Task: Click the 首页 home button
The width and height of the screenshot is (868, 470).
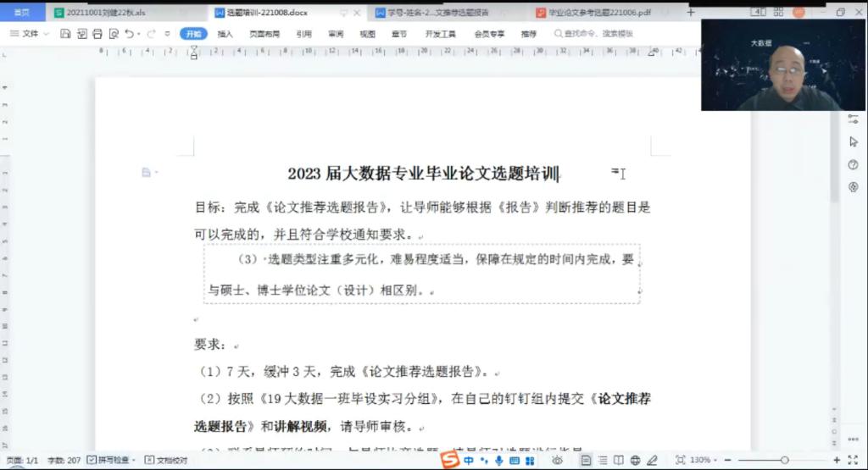Action: [x=21, y=13]
